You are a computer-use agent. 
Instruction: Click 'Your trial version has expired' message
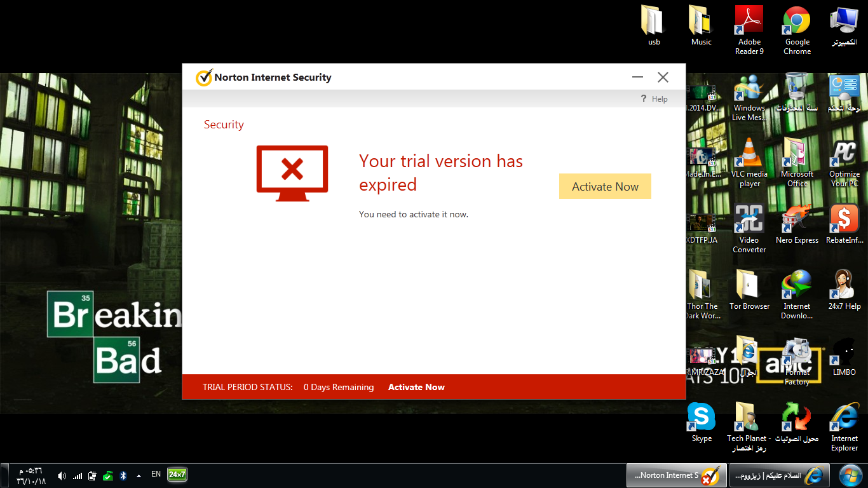point(441,173)
